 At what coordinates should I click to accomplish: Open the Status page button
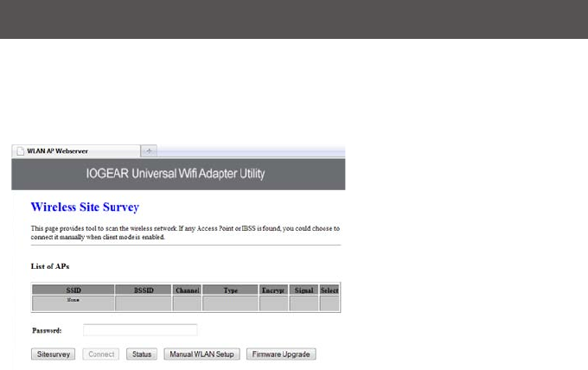(x=142, y=354)
